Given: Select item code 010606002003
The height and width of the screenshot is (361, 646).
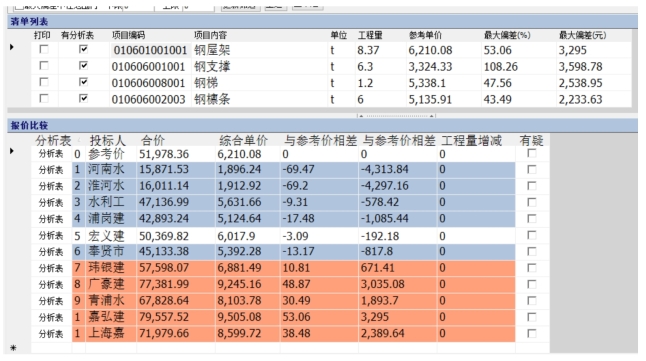Looking at the screenshot, I should point(148,99).
